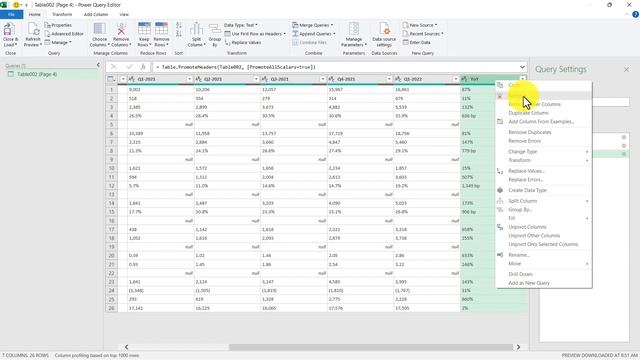Confirm the formula with the checkmark icon
The width and height of the screenshot is (640, 360).
tap(129, 67)
